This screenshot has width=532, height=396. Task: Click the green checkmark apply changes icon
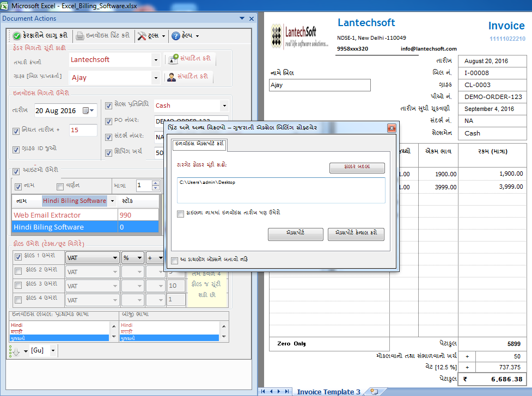tap(17, 35)
